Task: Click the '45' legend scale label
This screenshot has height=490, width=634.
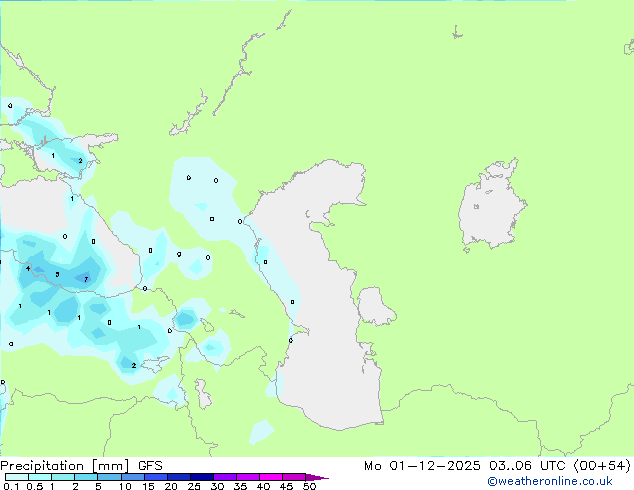Action: (x=286, y=486)
